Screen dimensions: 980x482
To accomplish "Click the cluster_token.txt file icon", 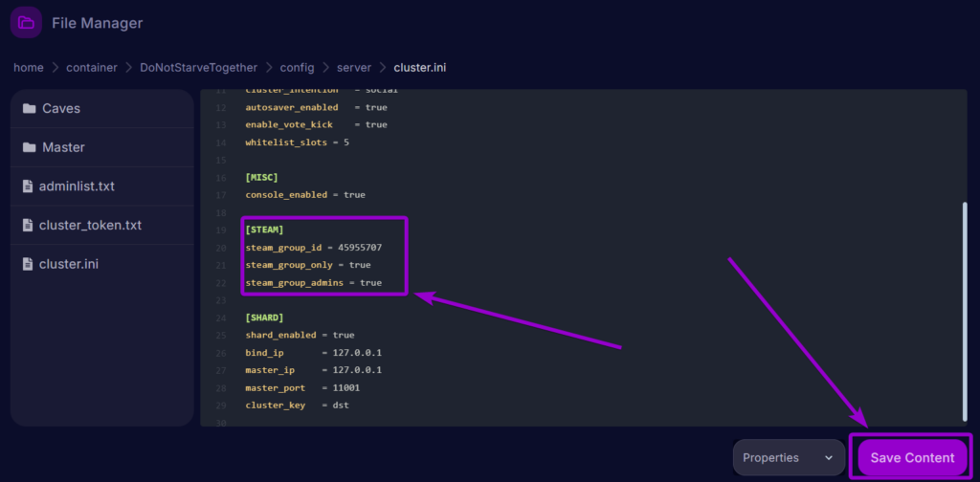I will click(x=29, y=226).
